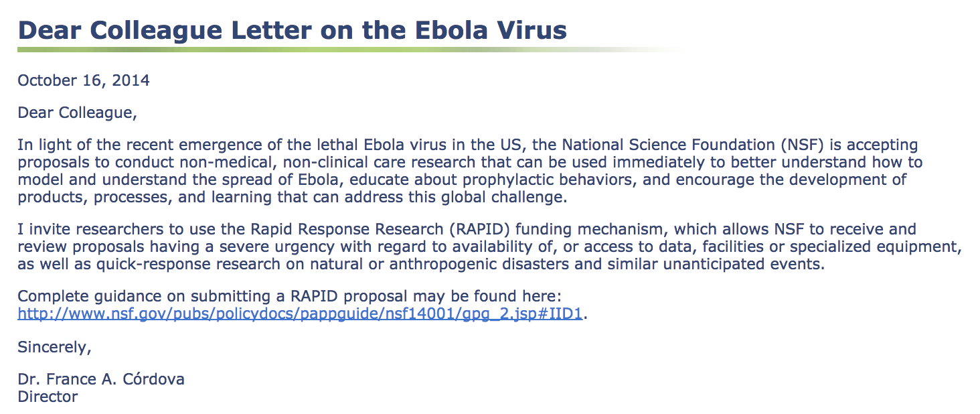The image size is (980, 414).
Task: Click the 'Sincerely,' closing line
Action: coord(54,348)
